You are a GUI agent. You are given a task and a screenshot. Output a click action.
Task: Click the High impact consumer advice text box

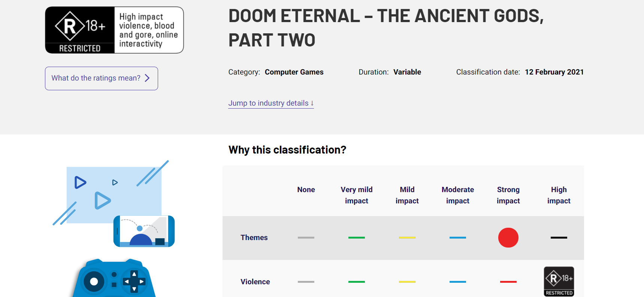[149, 30]
